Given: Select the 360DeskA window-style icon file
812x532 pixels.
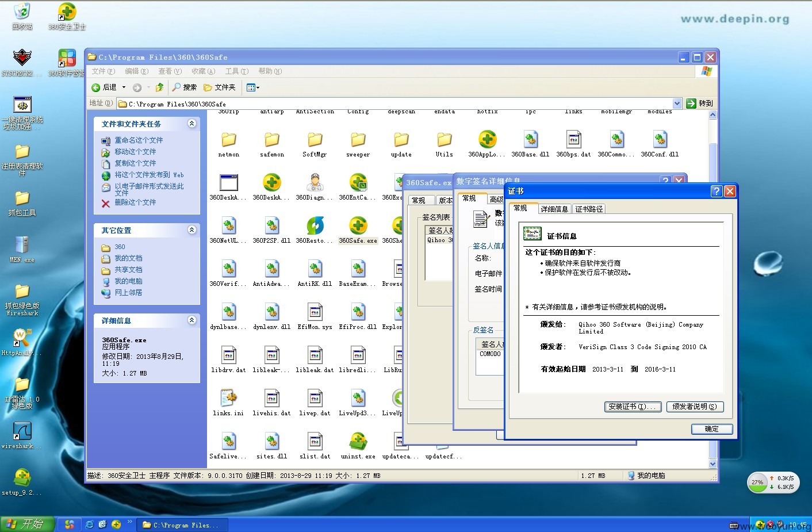Looking at the screenshot, I should 228,182.
